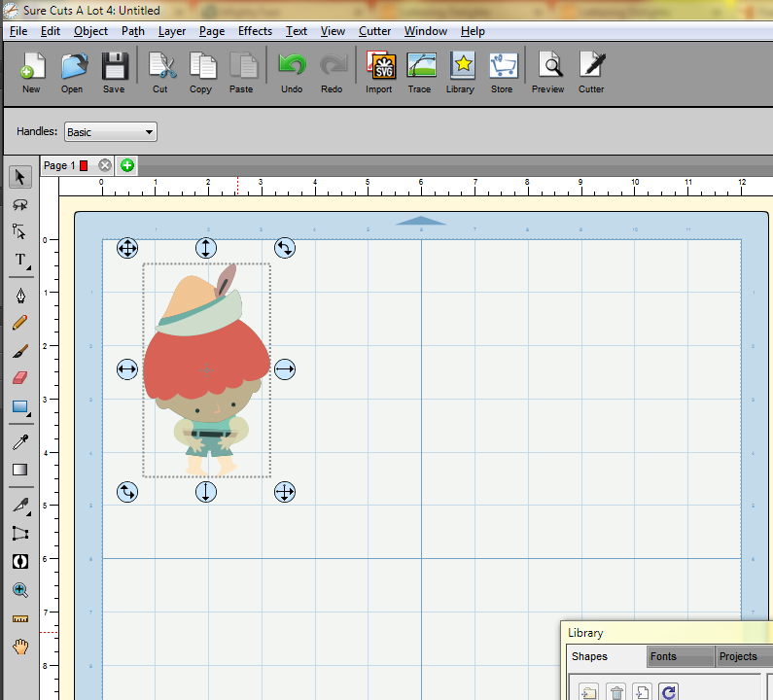Open the Cutter menu in menu bar

click(x=374, y=31)
